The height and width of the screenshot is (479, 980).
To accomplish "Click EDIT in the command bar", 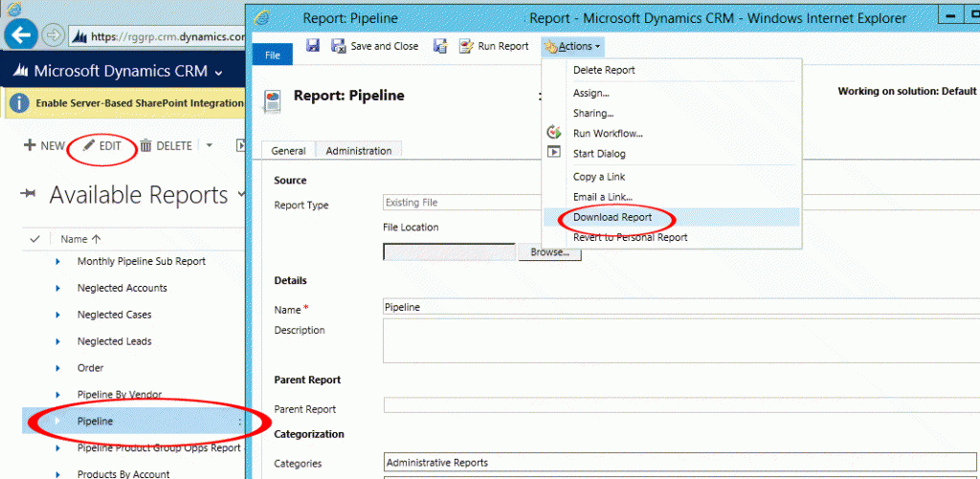I will click(101, 145).
